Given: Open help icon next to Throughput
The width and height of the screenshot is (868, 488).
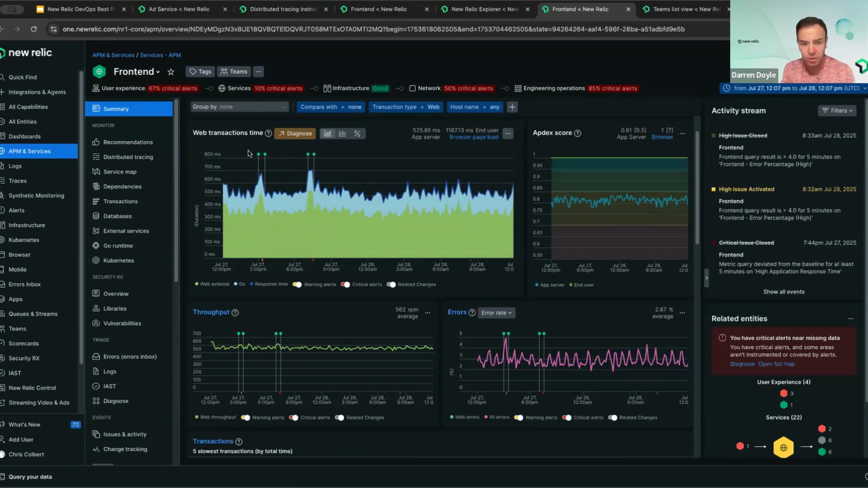Looking at the screenshot, I should 235,313.
